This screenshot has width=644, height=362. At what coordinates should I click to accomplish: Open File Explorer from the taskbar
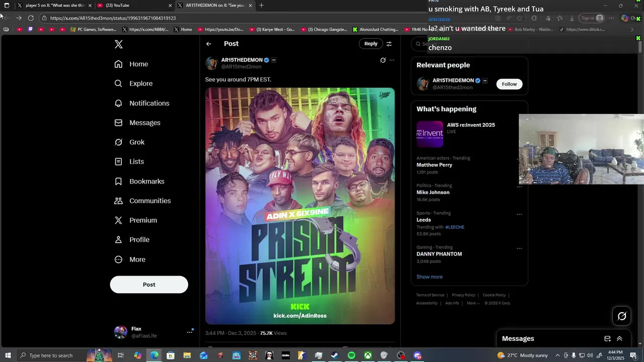click(x=187, y=355)
